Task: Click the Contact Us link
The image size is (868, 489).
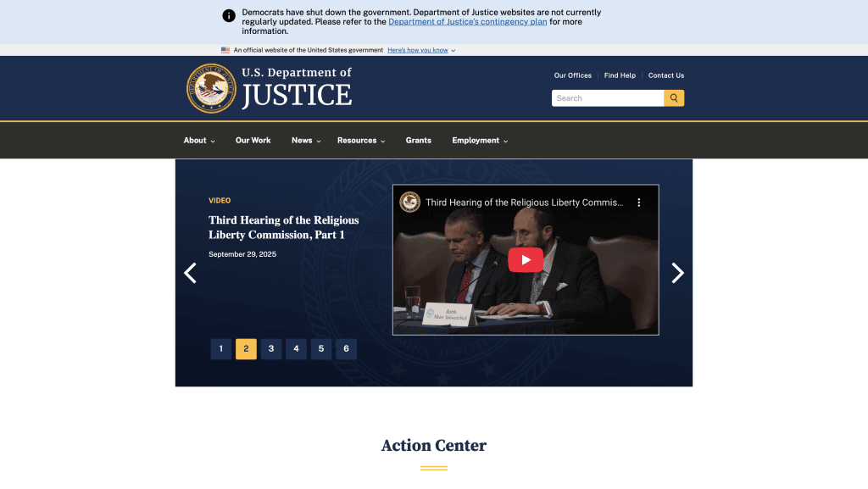Action: coord(666,75)
